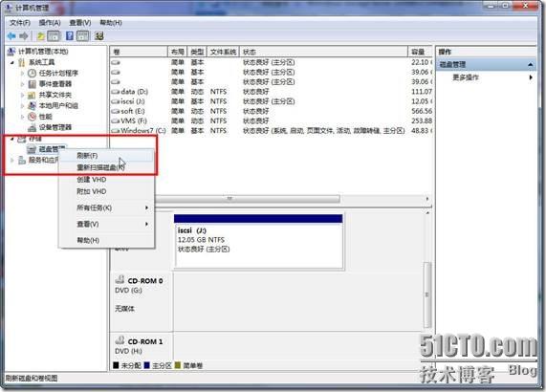546x392 pixels.
Task: Choose 重新扫描磁盘(R) in the context menu
Action: [x=107, y=167]
